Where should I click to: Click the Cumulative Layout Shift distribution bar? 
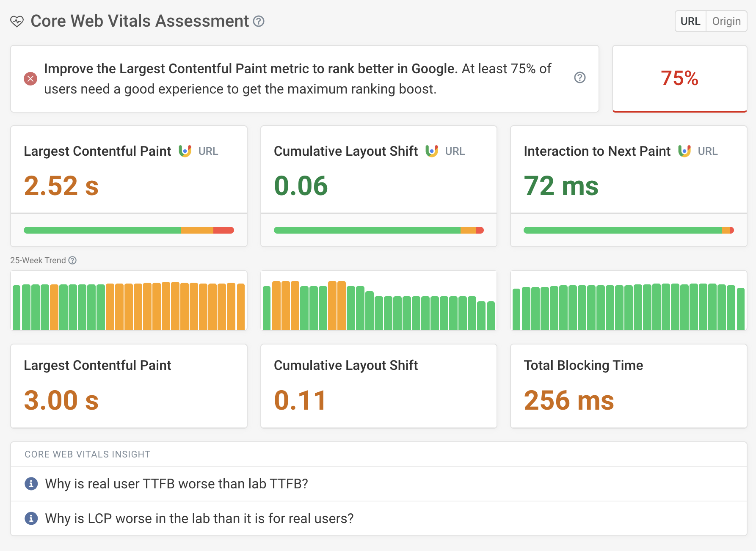[x=378, y=230]
